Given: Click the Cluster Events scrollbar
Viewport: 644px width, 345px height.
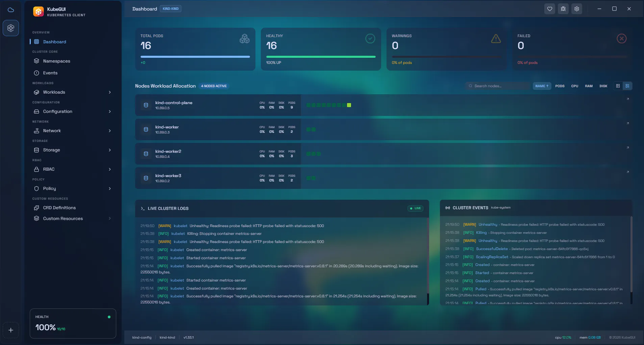Looking at the screenshot, I should (x=631, y=255).
